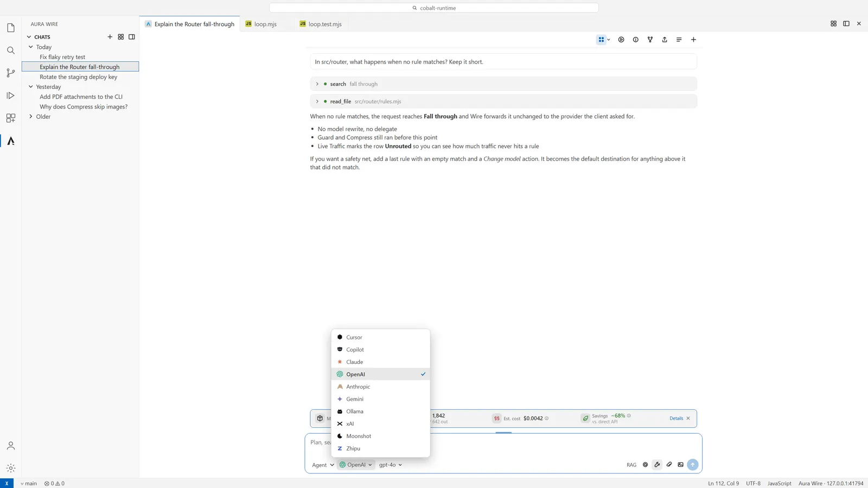The image size is (868, 488).
Task: Open the Extensions icon in activity bar
Action: [x=10, y=118]
